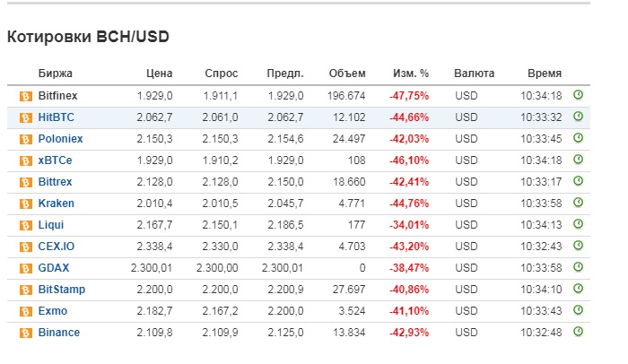Click the Bitcoin icon beside Poloniex
Viewport: 628px width, 364px height.
26,139
